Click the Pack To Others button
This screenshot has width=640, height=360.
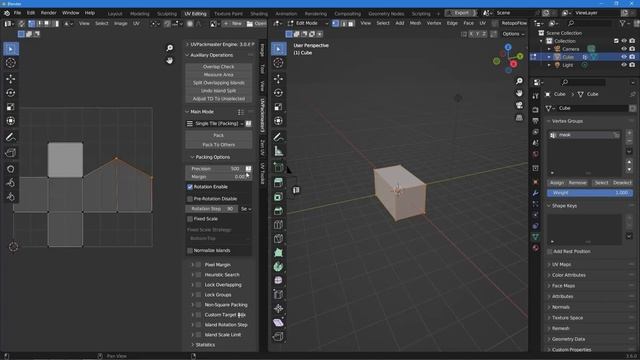(x=219, y=145)
